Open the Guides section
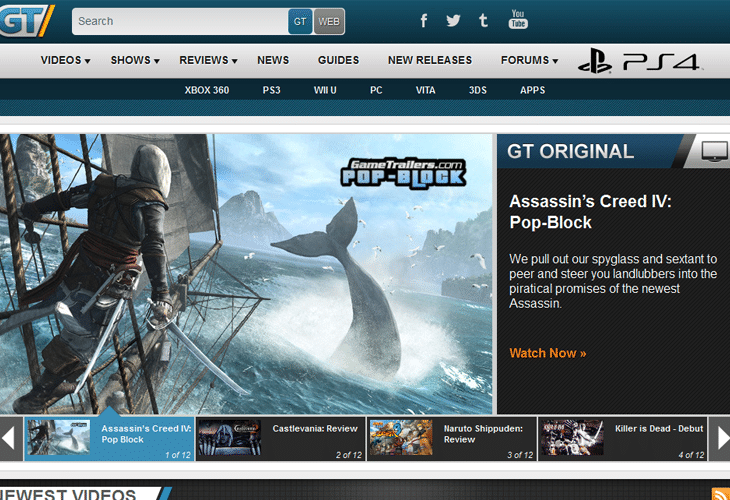Viewport: 730px width, 500px height. [338, 61]
